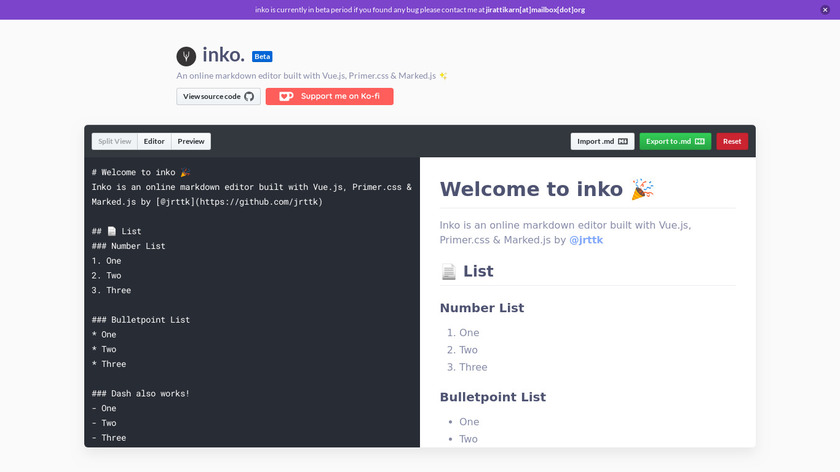
Task: Click the email address in banner
Action: coord(535,10)
